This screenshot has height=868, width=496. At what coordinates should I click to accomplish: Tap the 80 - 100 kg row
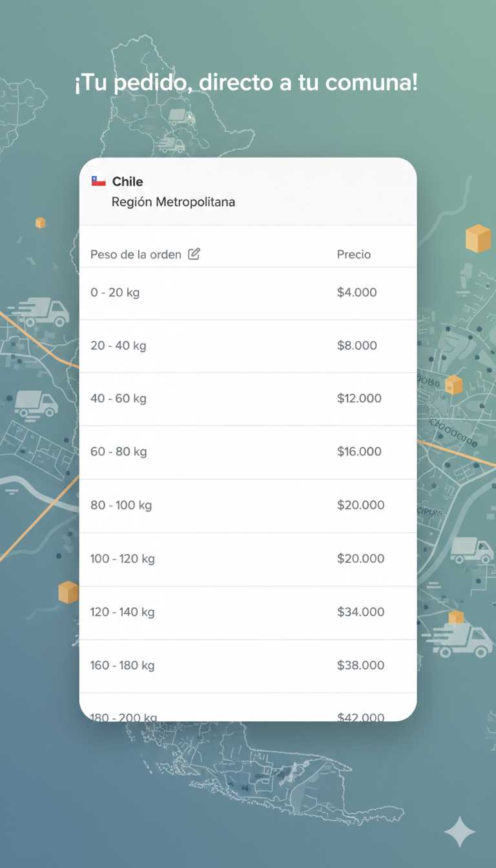click(x=121, y=505)
